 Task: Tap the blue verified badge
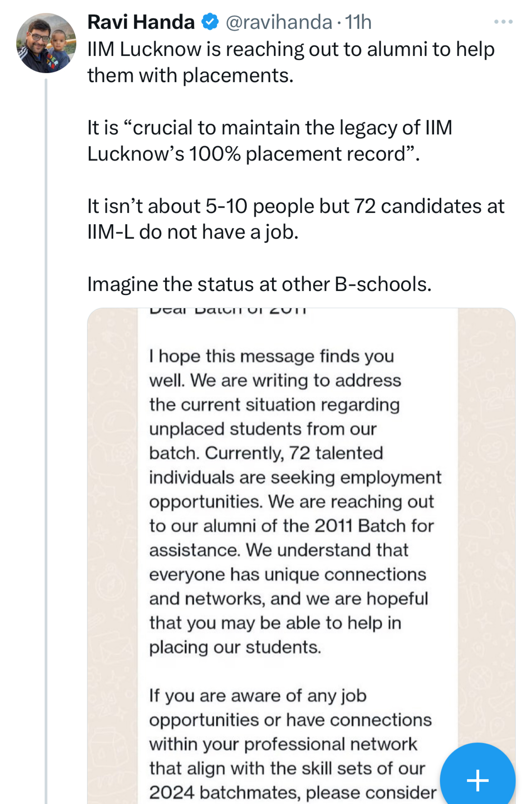pos(210,22)
